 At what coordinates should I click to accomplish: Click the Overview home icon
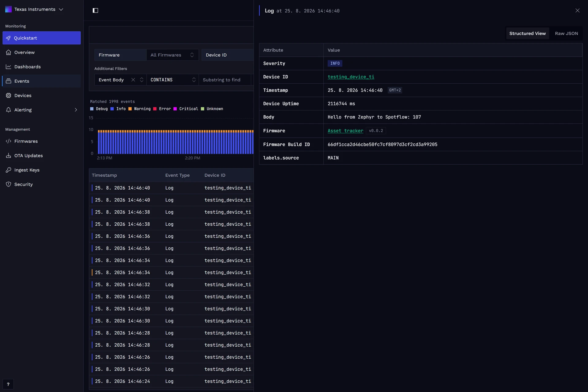(9, 52)
